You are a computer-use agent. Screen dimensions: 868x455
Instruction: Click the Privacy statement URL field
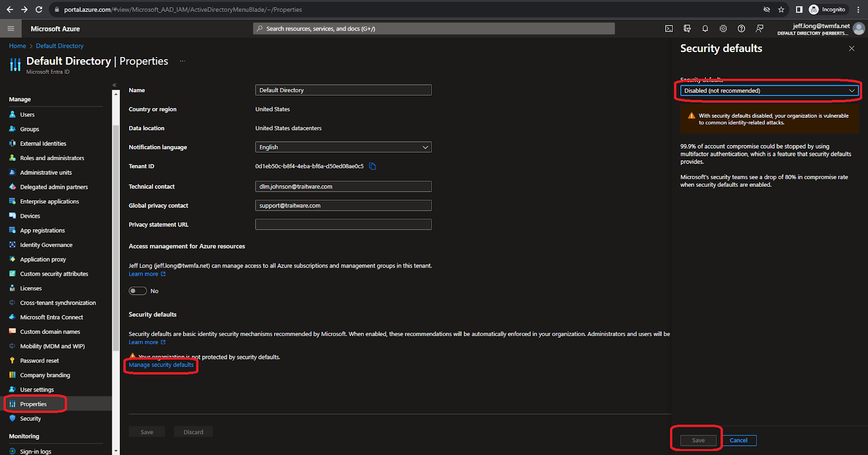(343, 224)
